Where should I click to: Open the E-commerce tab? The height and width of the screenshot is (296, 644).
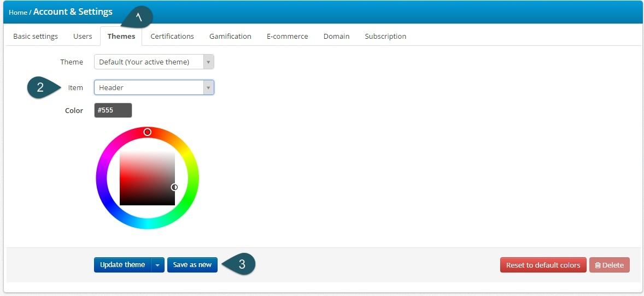point(288,36)
